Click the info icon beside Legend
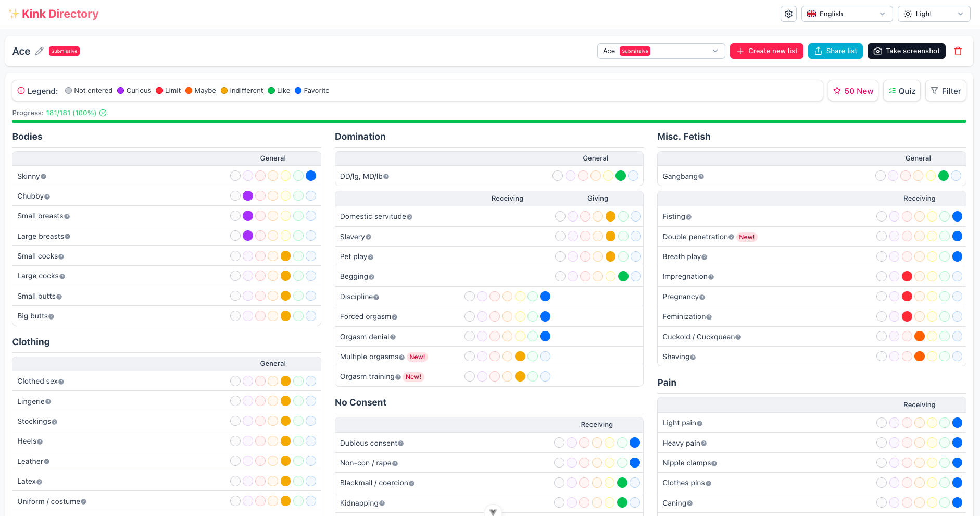980x516 pixels. click(21, 91)
